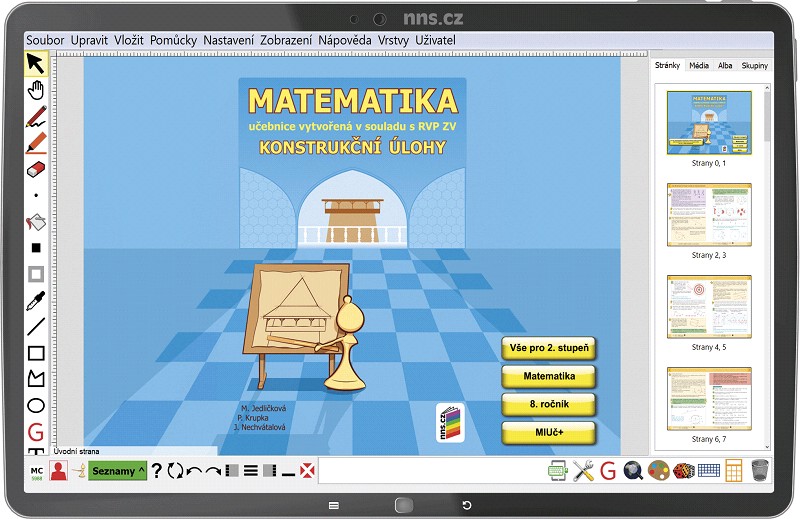Viewport: 800px width, 519px height.
Task: Open Strany 6, 7 page thumbnail
Action: click(709, 399)
